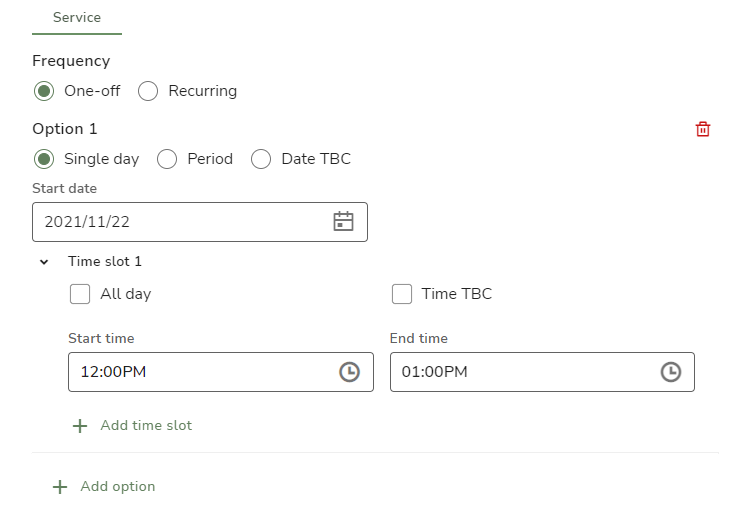736x516 pixels.
Task: Collapse Time slot 1 with chevron
Action: pos(44,262)
